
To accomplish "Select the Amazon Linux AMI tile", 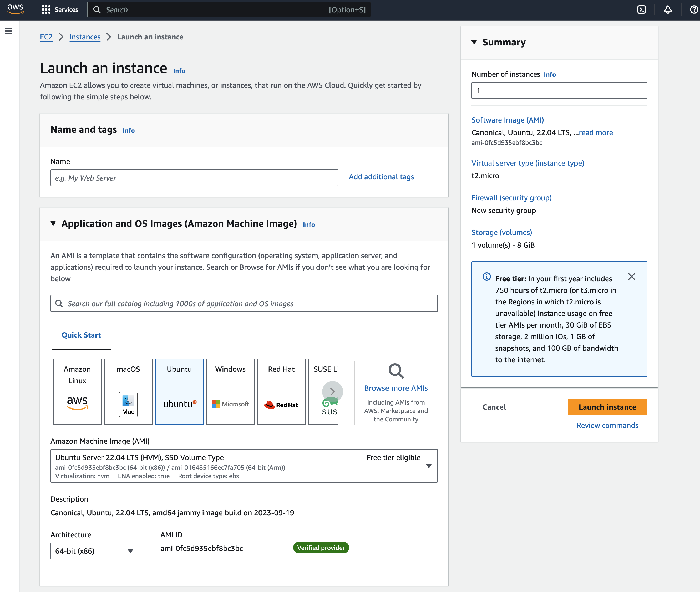I will [77, 392].
